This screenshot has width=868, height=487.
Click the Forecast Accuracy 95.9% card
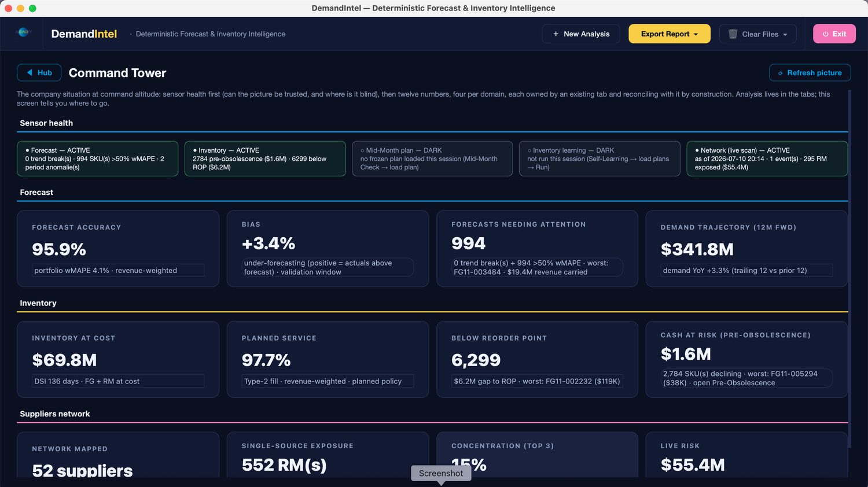tap(118, 249)
